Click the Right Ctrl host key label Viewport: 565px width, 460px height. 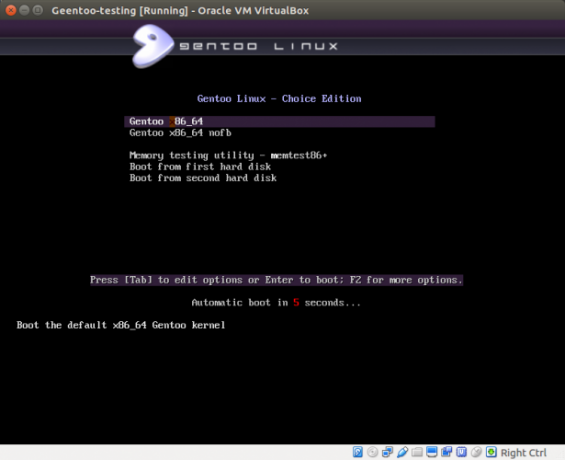tap(524, 452)
